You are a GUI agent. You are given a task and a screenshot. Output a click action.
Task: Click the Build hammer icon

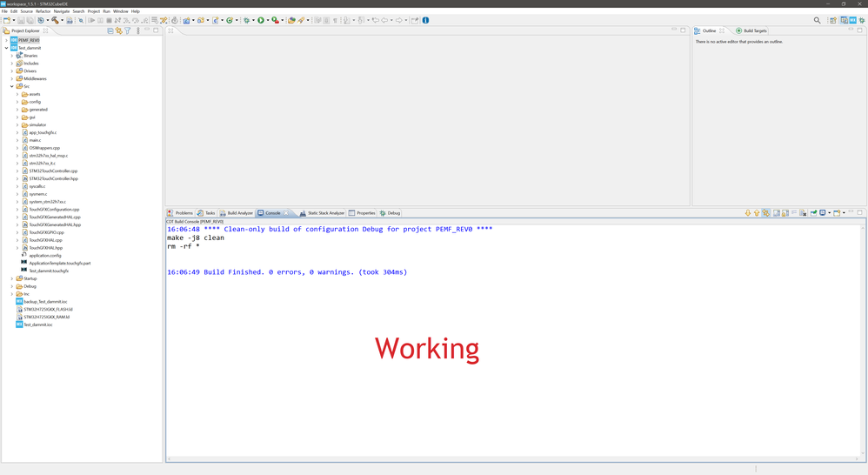pos(56,20)
